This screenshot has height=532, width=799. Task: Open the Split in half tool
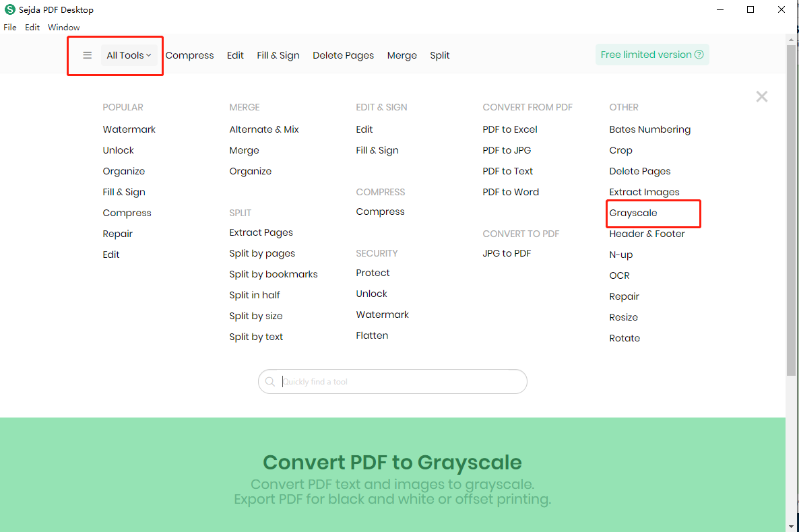[254, 295]
